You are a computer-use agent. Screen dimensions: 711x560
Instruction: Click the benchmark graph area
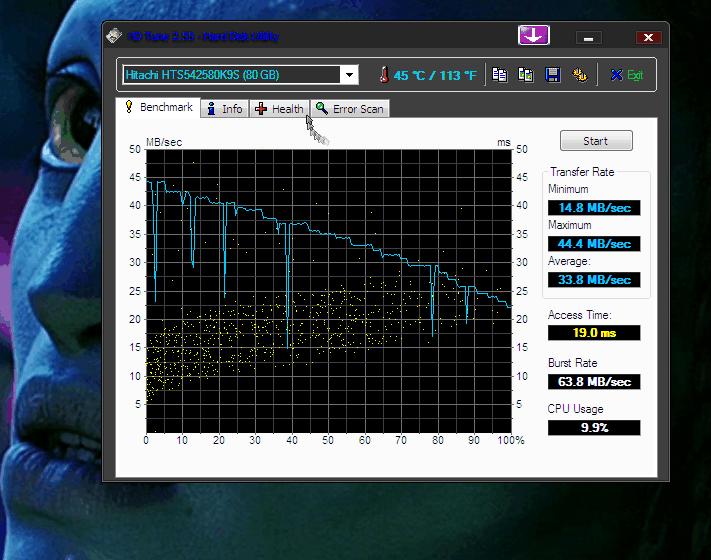click(x=329, y=291)
